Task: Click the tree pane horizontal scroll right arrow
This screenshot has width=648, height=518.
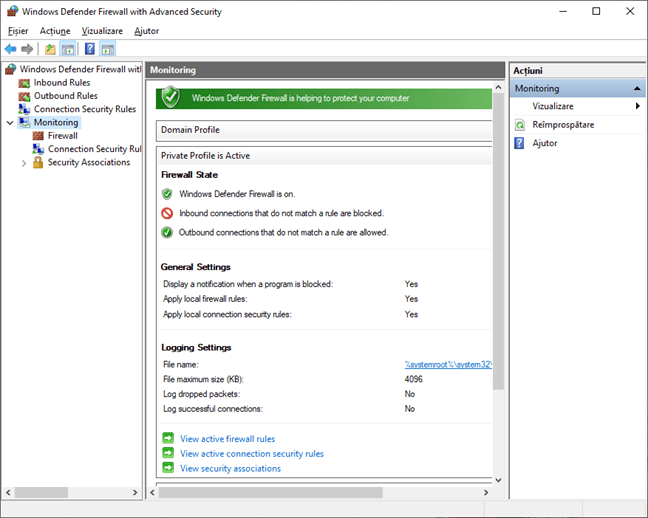Action: pos(135,492)
